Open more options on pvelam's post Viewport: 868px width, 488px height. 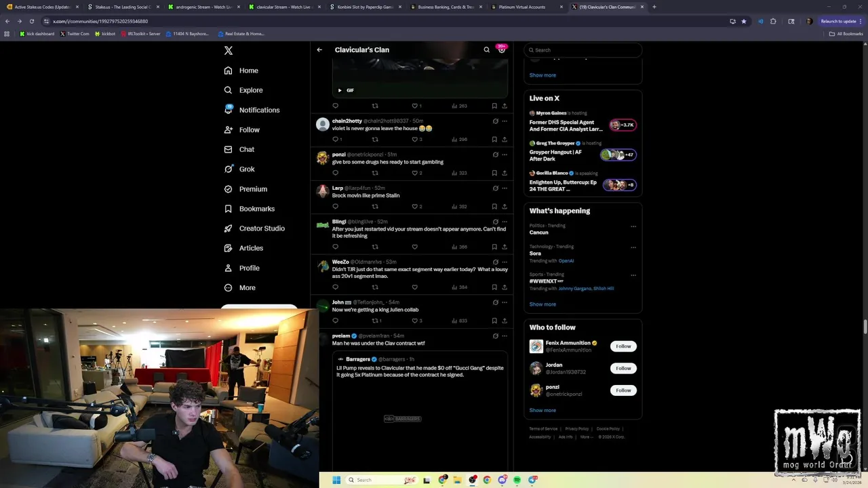click(505, 336)
